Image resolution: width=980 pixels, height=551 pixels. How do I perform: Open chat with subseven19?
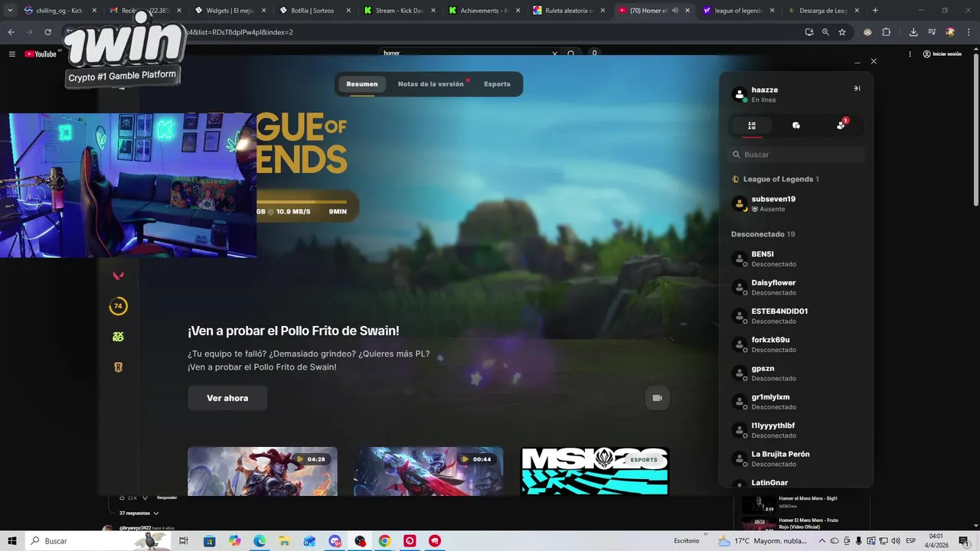pyautogui.click(x=796, y=204)
